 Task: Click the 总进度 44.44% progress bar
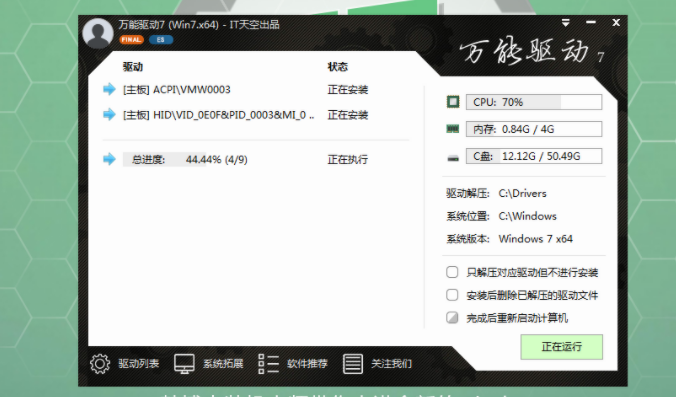click(x=185, y=159)
